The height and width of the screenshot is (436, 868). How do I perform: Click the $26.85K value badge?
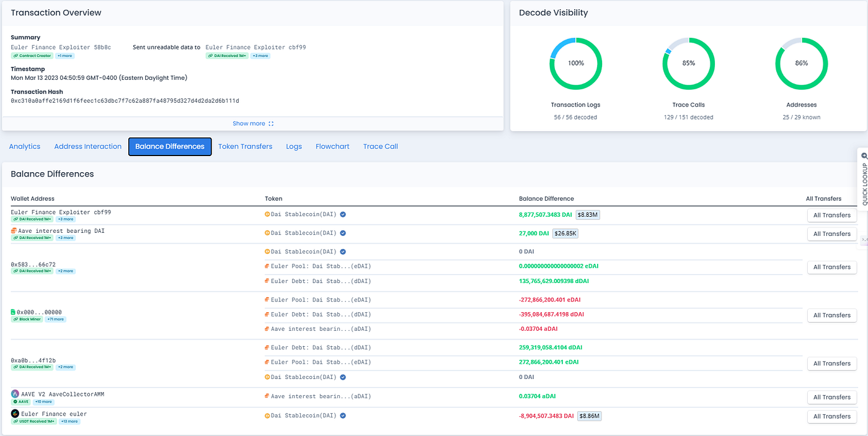(565, 233)
